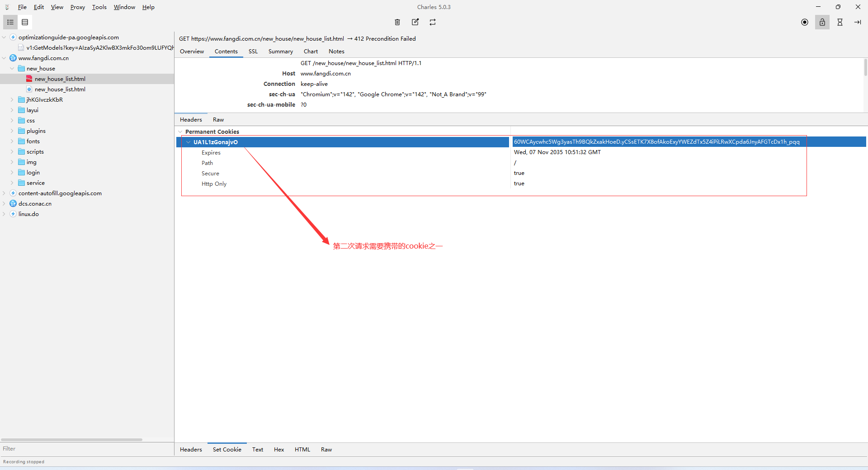The width and height of the screenshot is (868, 470).
Task: Click the breakpoints arrow icon
Action: pyautogui.click(x=858, y=22)
